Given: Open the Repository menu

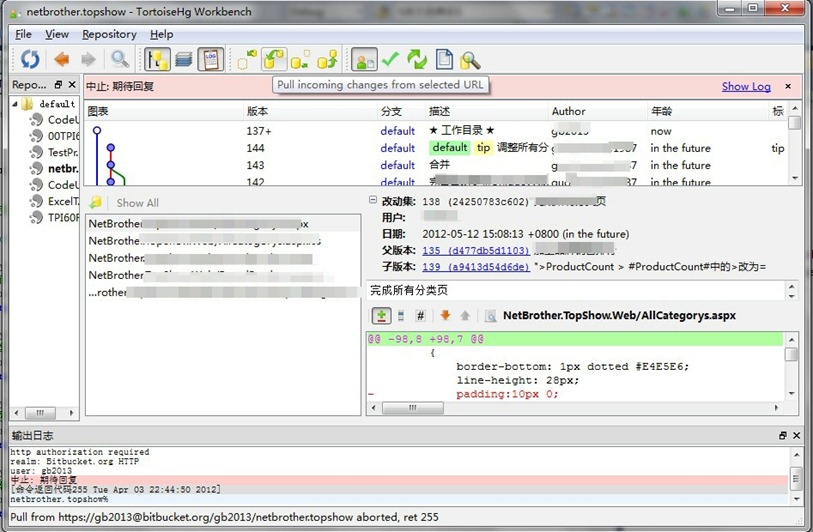Looking at the screenshot, I should tap(109, 34).
